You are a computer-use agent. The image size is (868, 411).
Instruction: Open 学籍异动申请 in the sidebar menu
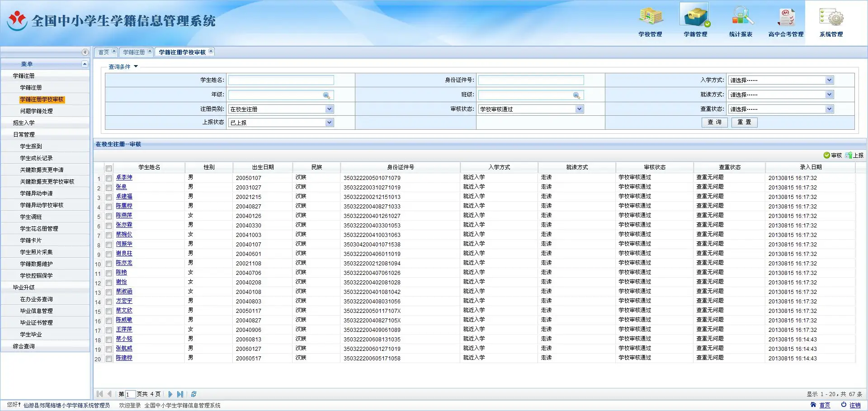(x=36, y=194)
